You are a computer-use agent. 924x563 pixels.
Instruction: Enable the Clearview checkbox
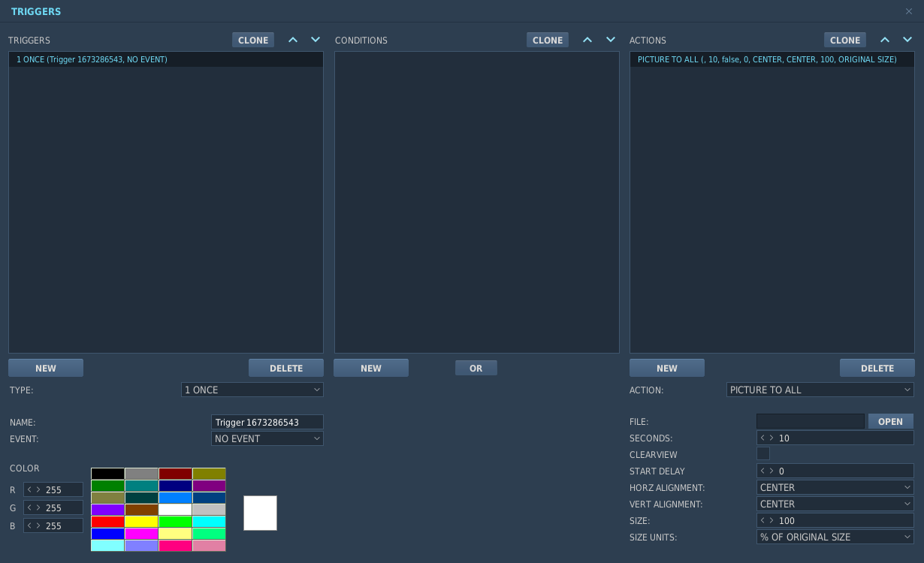(762, 453)
